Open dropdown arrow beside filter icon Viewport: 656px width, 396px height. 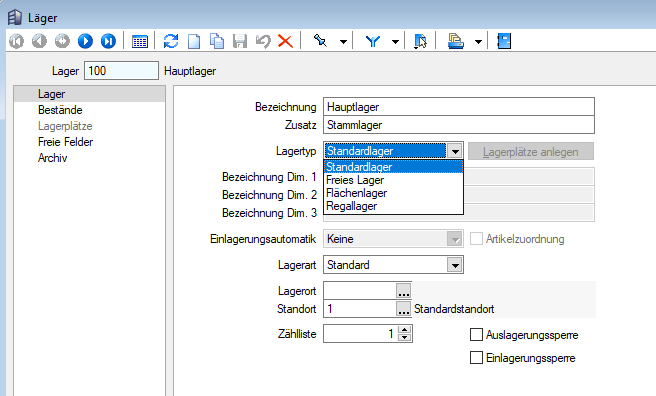(x=395, y=42)
